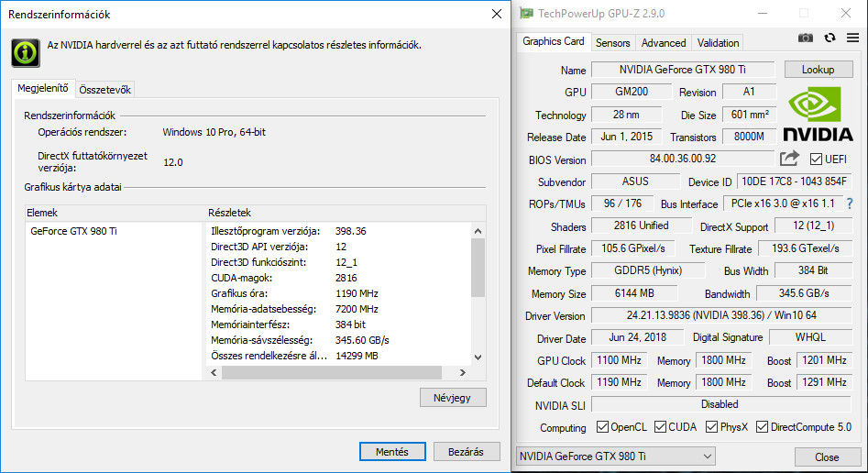
Task: Select the Graphics Card tab
Action: [x=553, y=41]
